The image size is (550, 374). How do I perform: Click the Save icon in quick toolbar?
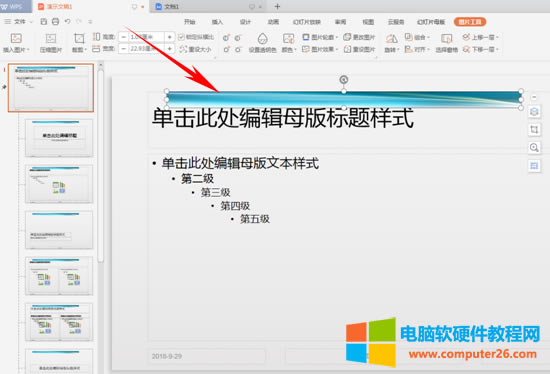(43, 22)
